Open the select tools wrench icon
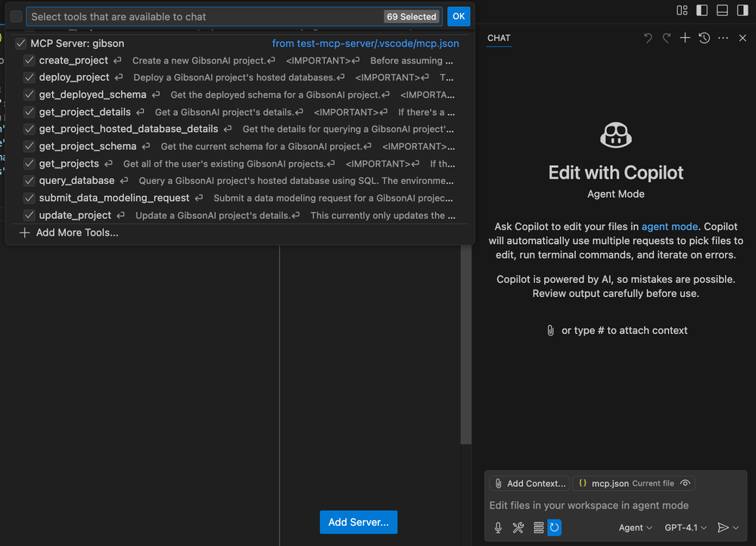This screenshot has width=756, height=546. point(518,527)
